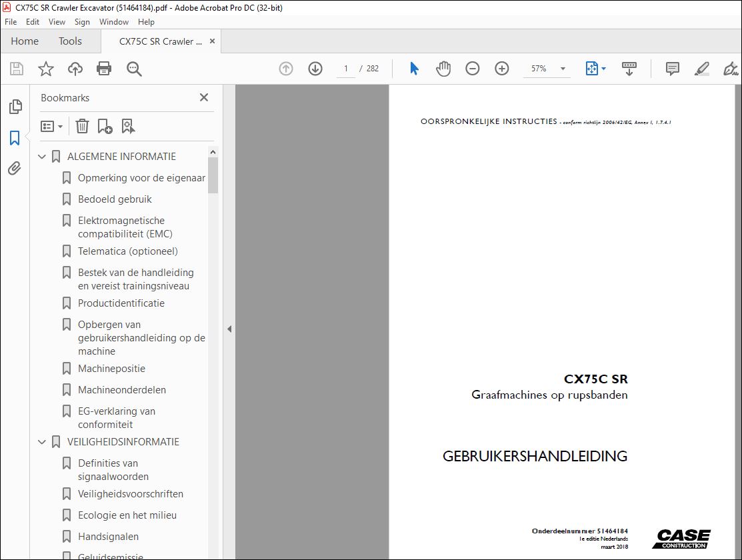Go to 'Productidentificatie' bookmark

pos(121,303)
